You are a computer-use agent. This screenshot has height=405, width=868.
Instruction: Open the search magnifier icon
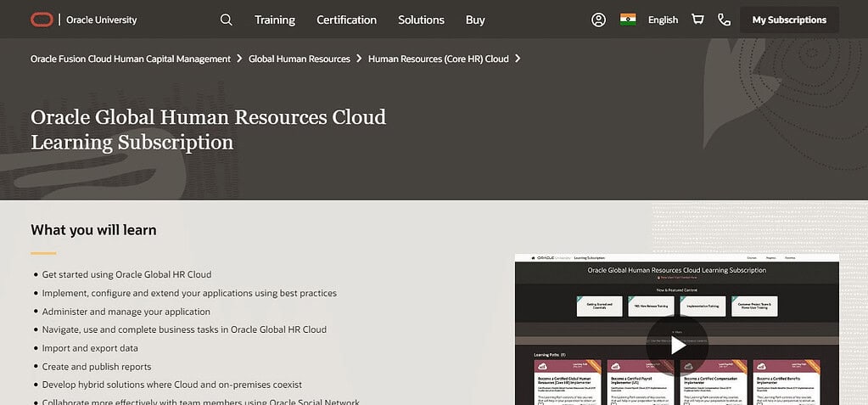click(x=226, y=20)
